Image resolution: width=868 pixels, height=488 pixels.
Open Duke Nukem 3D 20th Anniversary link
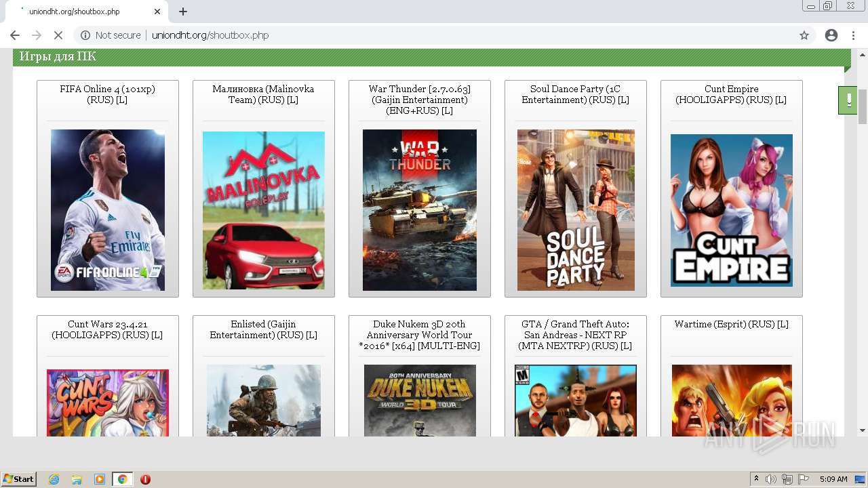[419, 335]
